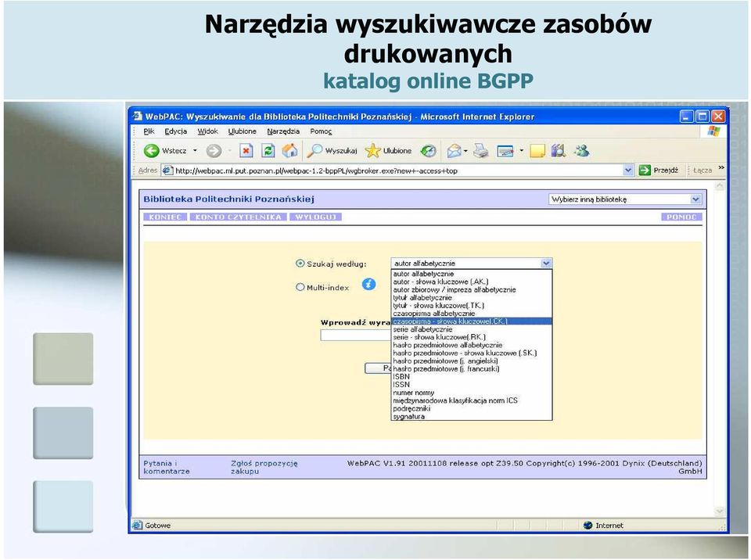Open Pytania i komentarze link
The image size is (751, 560).
pos(167,467)
